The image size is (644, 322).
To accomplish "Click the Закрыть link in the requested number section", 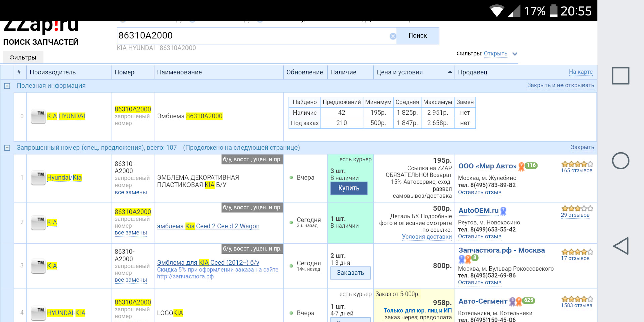I will 582,147.
